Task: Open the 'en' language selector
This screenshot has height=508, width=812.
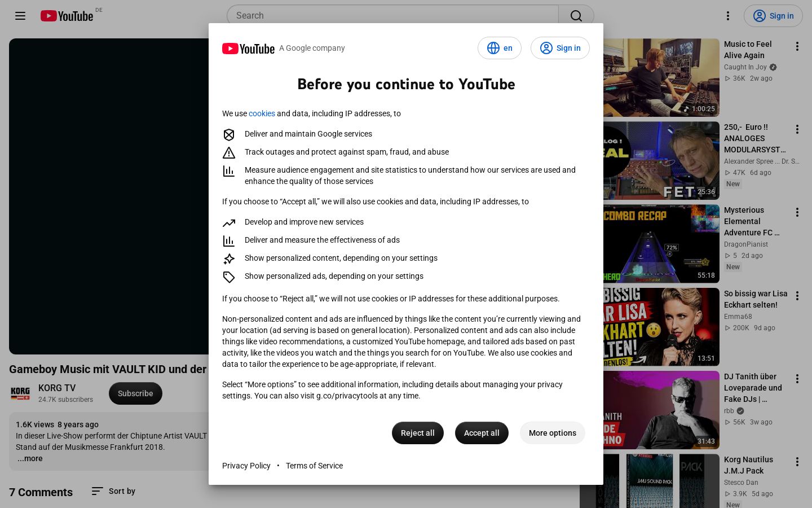Action: click(500, 48)
